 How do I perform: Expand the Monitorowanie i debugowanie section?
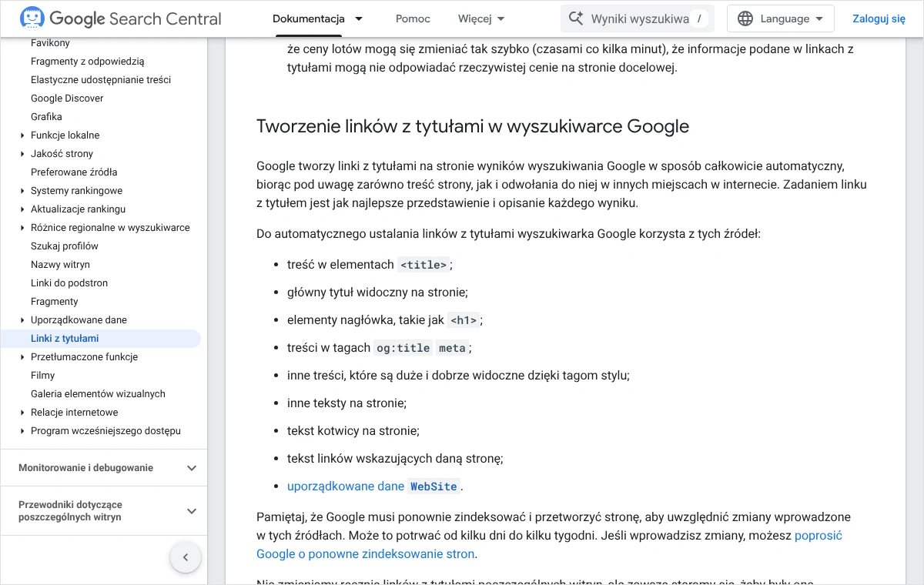pyautogui.click(x=104, y=468)
